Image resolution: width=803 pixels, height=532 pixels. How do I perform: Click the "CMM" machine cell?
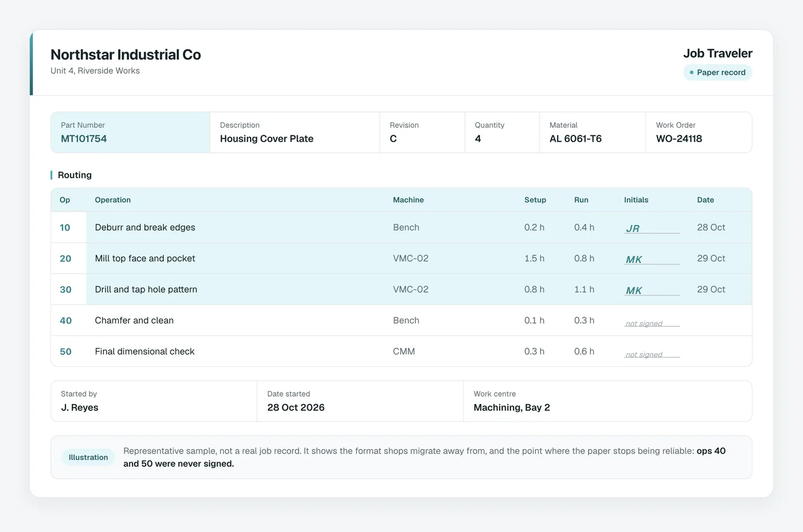coord(404,351)
